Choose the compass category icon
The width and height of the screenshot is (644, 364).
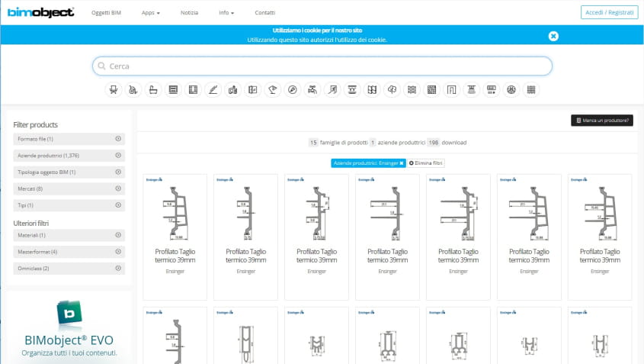292,90
